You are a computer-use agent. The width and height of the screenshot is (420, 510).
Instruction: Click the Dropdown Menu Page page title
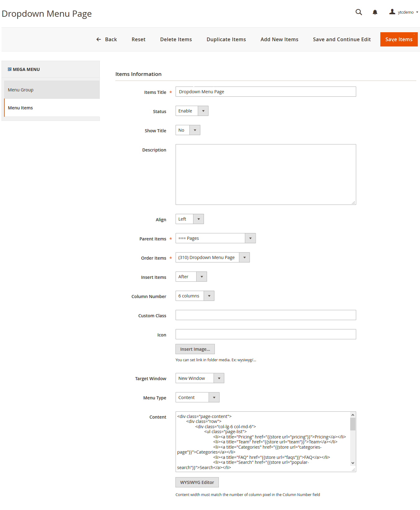(47, 14)
